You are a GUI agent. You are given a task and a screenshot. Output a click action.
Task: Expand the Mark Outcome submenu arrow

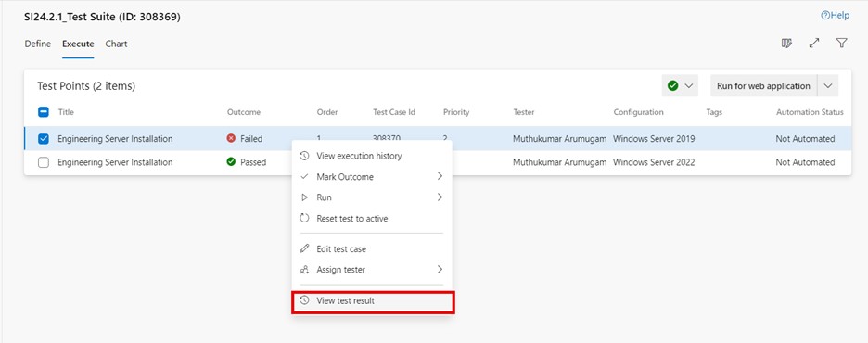(x=440, y=176)
